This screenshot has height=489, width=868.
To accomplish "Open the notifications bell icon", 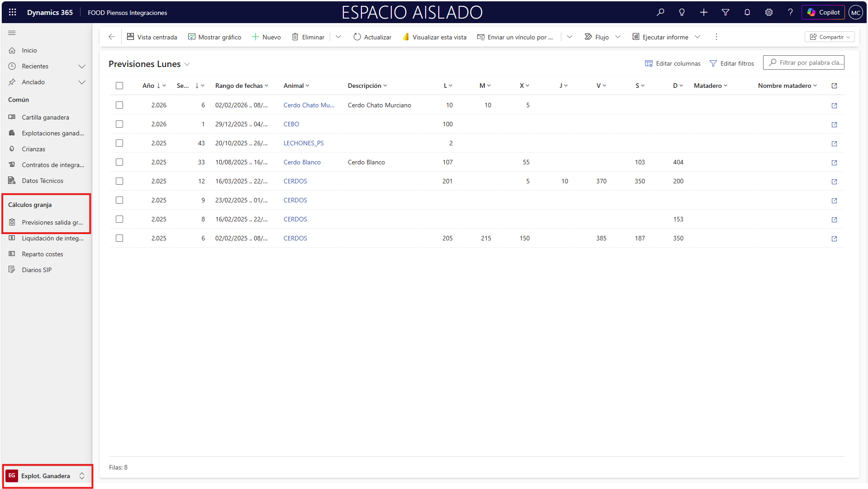I will [x=747, y=12].
